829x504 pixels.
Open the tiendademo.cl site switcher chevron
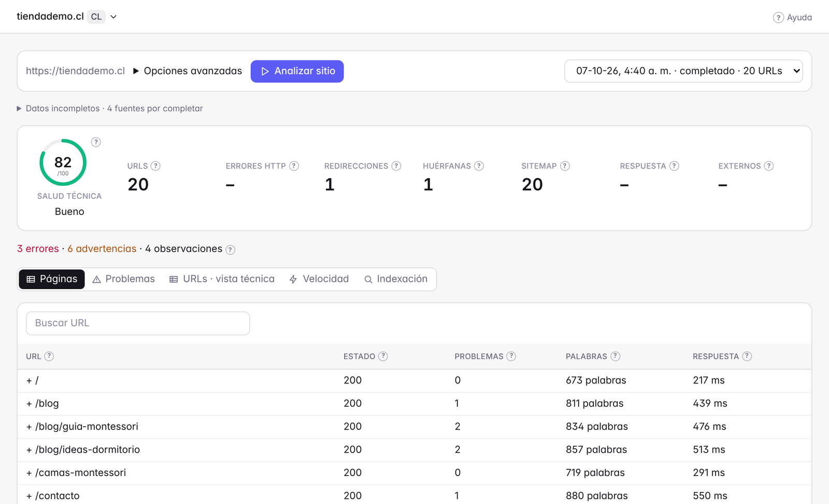pos(113,17)
